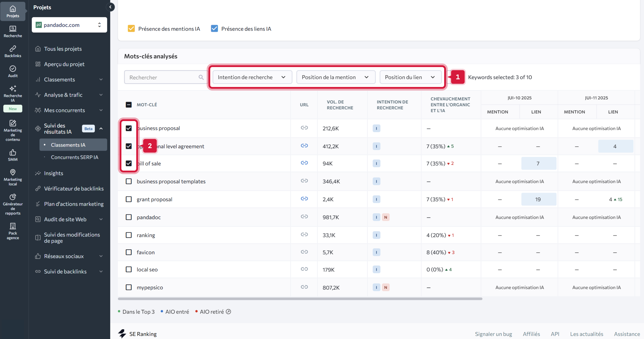Click the Assistance footer link
This screenshot has height=339, width=644.
tap(627, 334)
